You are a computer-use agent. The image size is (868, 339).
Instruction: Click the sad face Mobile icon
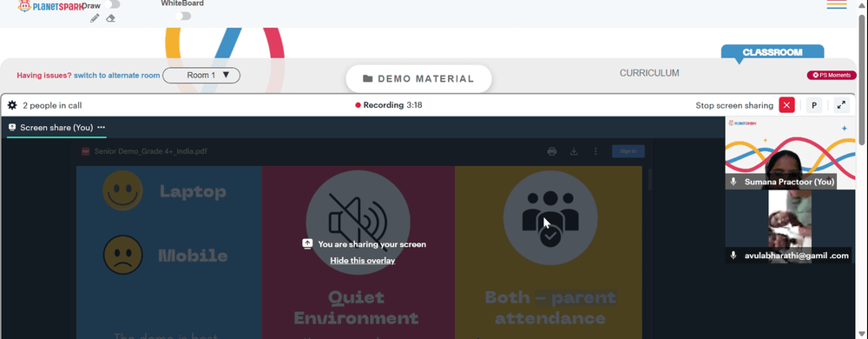point(123,254)
